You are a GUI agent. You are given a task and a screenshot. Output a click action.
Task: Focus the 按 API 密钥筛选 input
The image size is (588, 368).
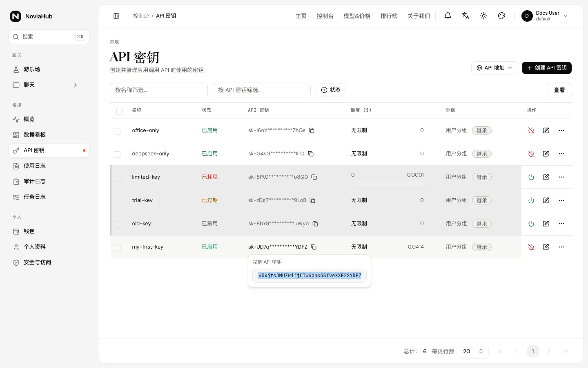tap(262, 90)
